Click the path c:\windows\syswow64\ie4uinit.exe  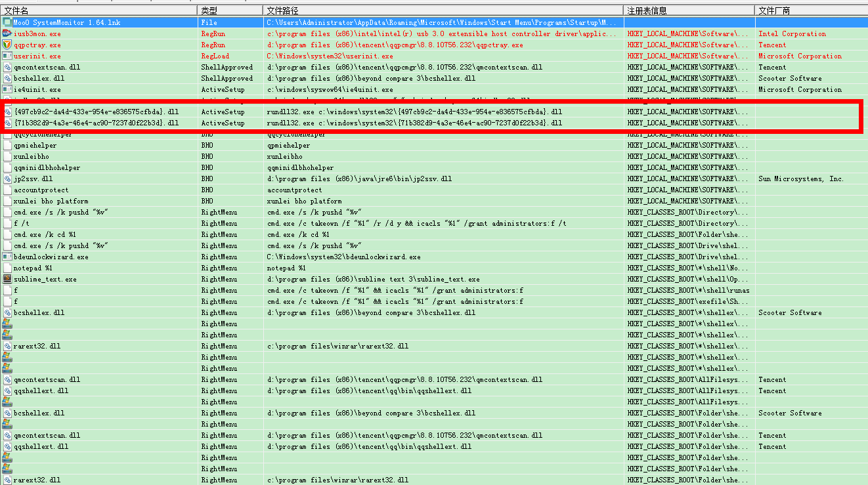[330, 89]
